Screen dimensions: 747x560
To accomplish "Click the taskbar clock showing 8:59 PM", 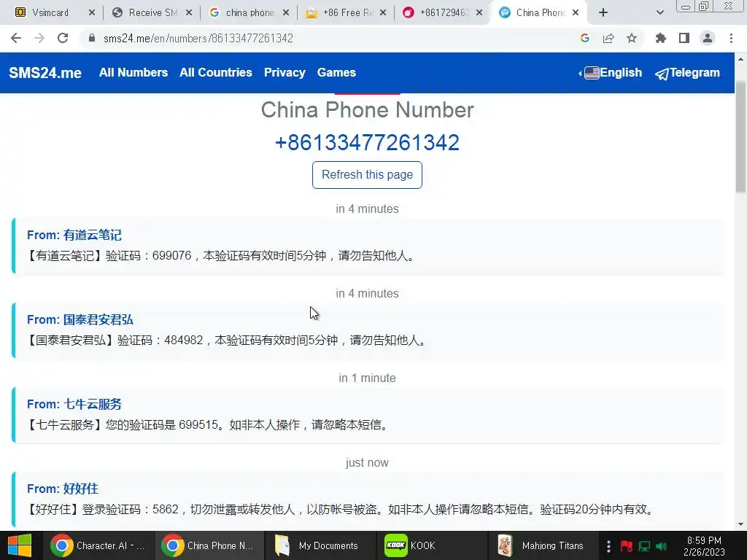I will point(704,546).
